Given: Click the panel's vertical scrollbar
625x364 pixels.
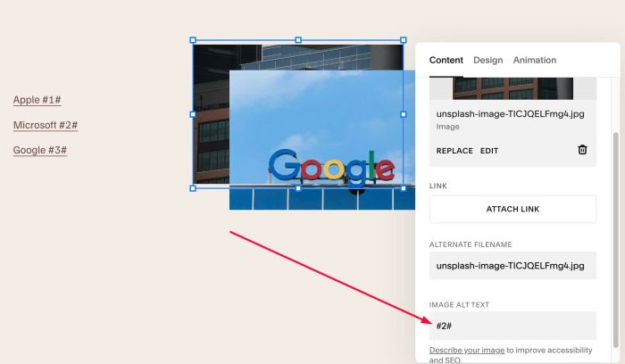Looking at the screenshot, I should 616,239.
